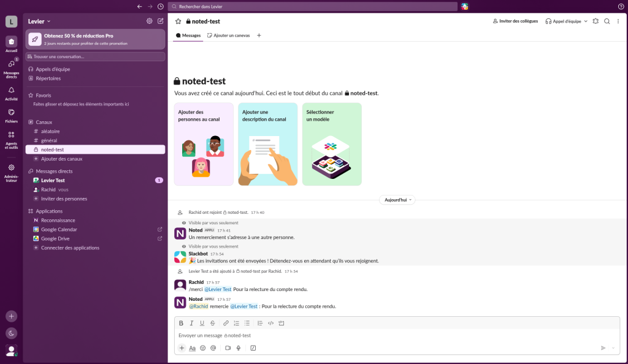Click Ajouter des canaux
Image resolution: width=628 pixels, height=364 pixels.
(95, 159)
